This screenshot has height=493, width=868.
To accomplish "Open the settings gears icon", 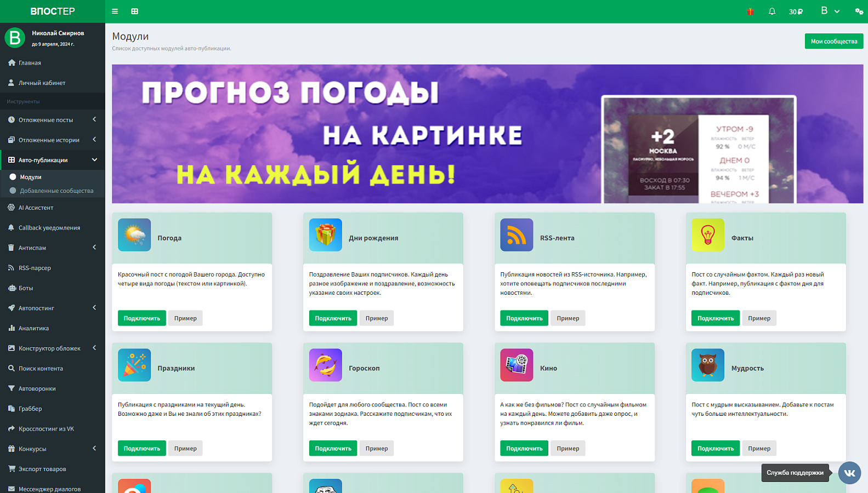I will coord(859,12).
